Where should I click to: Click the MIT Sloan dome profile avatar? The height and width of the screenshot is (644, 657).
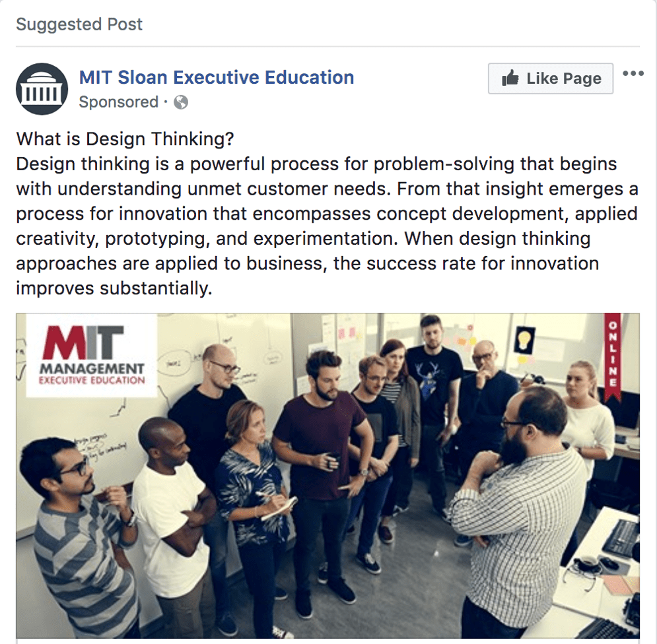(42, 89)
